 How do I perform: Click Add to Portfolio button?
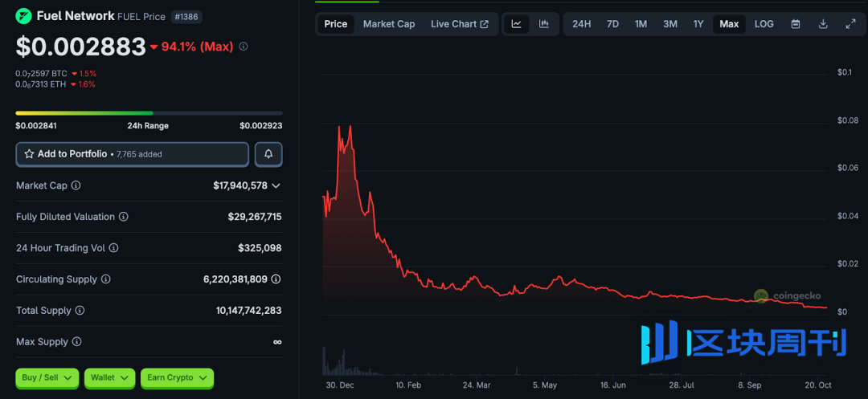point(132,154)
